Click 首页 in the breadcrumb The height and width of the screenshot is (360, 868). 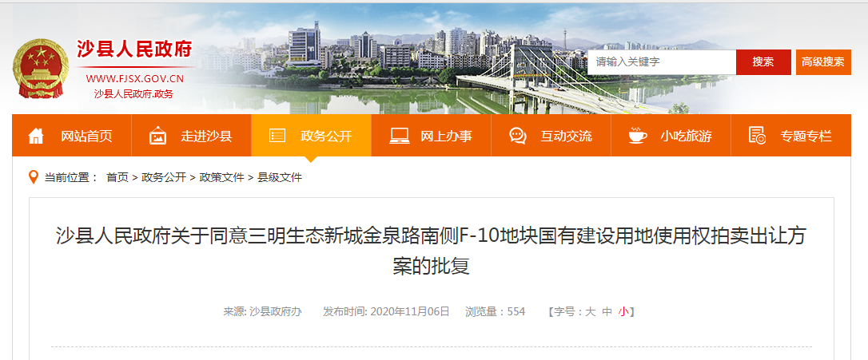(x=117, y=177)
